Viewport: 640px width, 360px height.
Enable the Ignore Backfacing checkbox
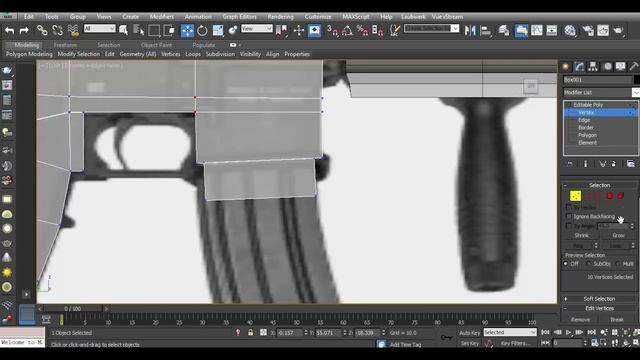(569, 216)
